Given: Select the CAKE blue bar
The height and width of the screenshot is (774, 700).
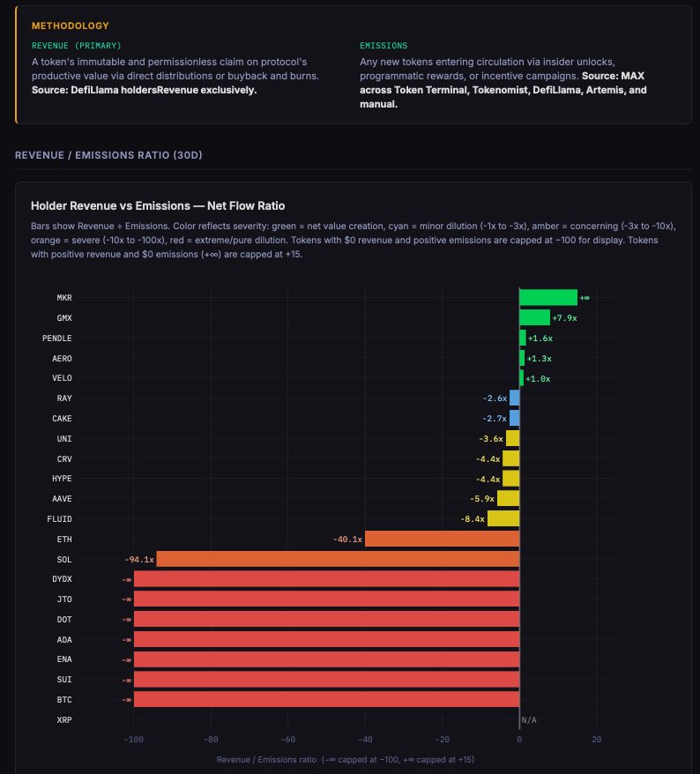Looking at the screenshot, I should click(514, 418).
